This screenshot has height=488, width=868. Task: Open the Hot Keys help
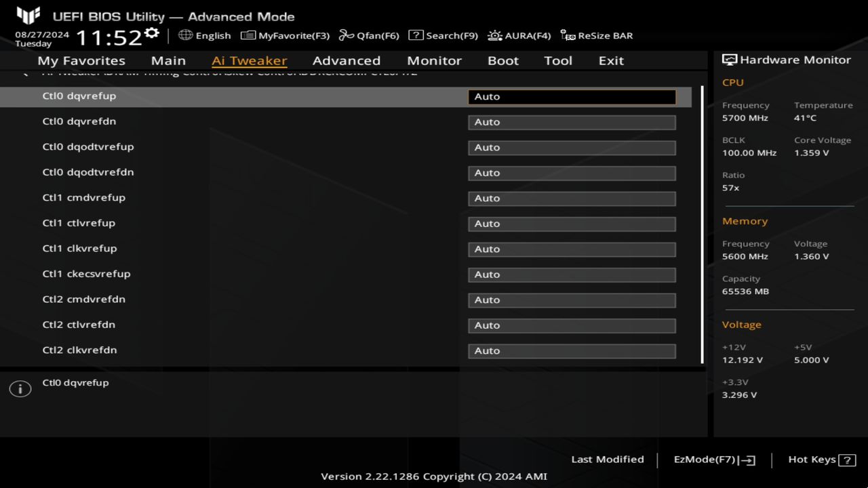coord(822,460)
